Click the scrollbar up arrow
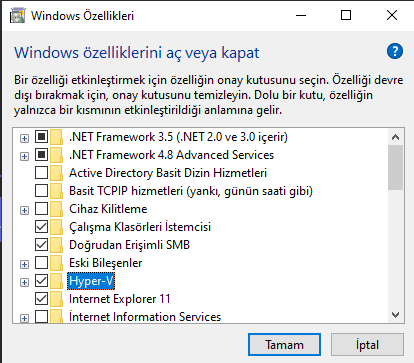The height and width of the screenshot is (363, 414). pyautogui.click(x=396, y=137)
